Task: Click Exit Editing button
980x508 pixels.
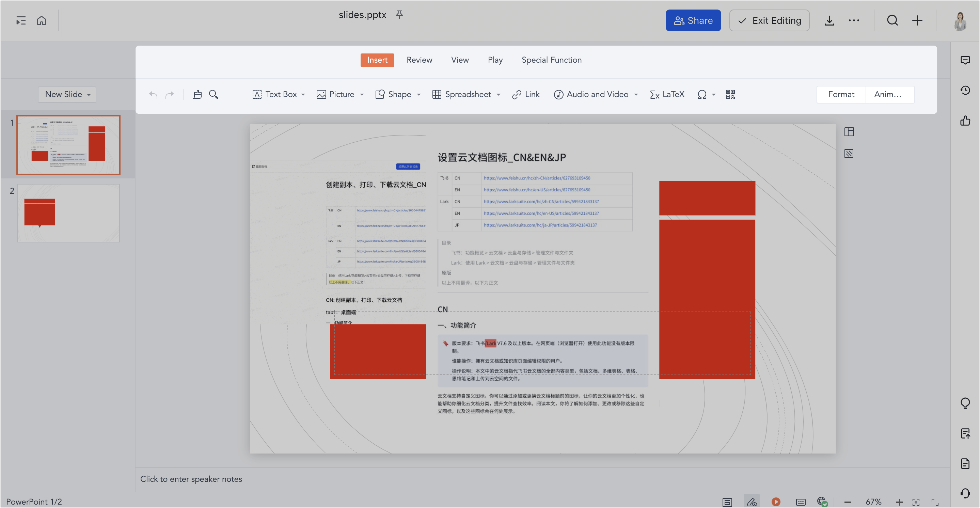Action: pos(769,20)
